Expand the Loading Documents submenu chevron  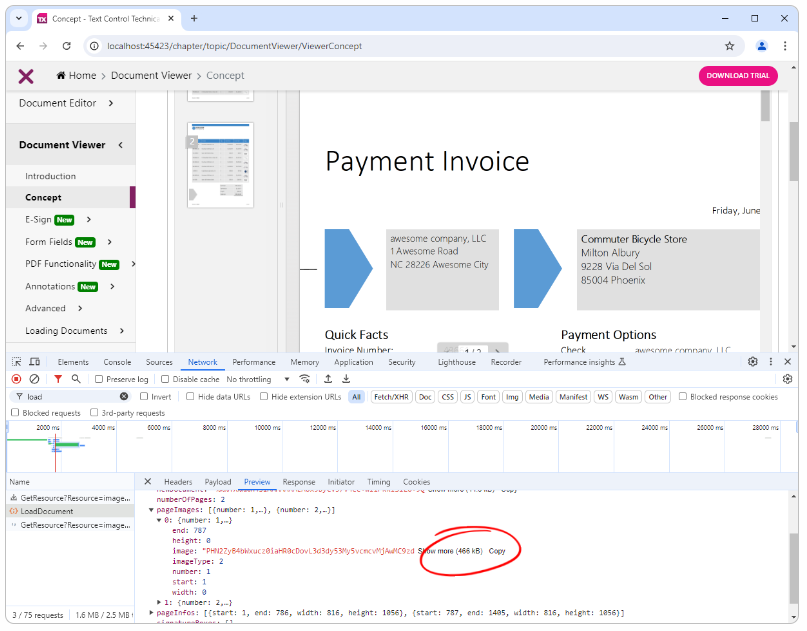(122, 331)
